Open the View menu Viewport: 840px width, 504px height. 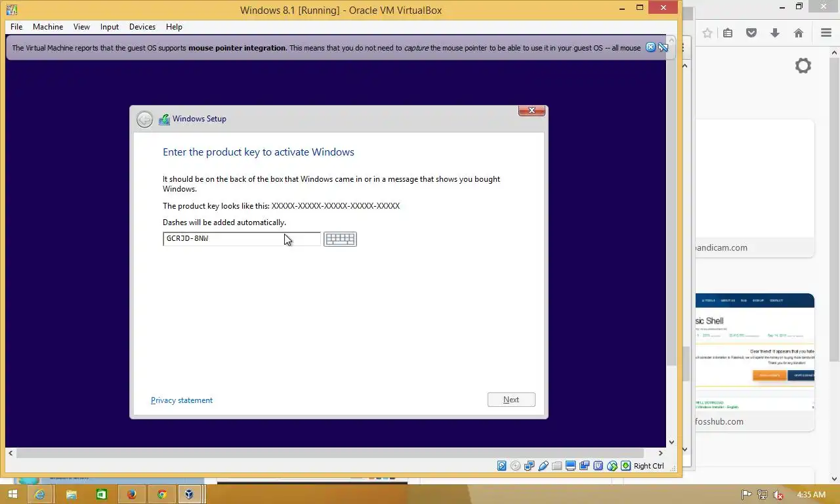point(81,27)
